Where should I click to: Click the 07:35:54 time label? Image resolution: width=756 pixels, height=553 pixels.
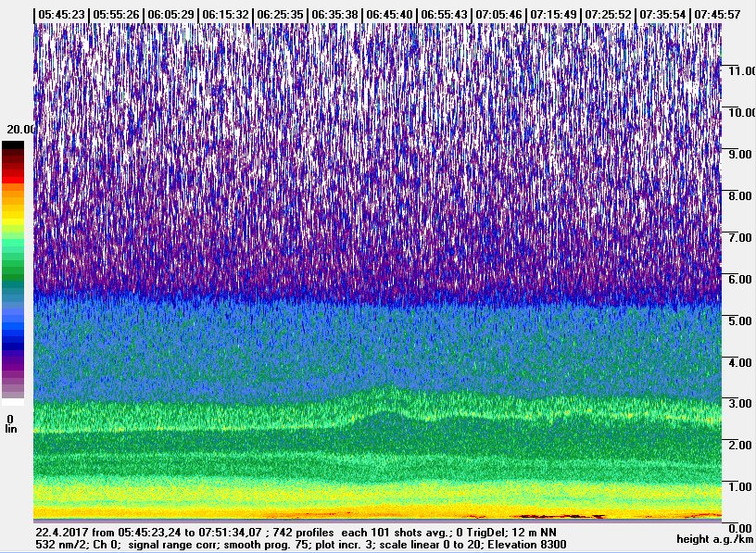[x=663, y=15]
